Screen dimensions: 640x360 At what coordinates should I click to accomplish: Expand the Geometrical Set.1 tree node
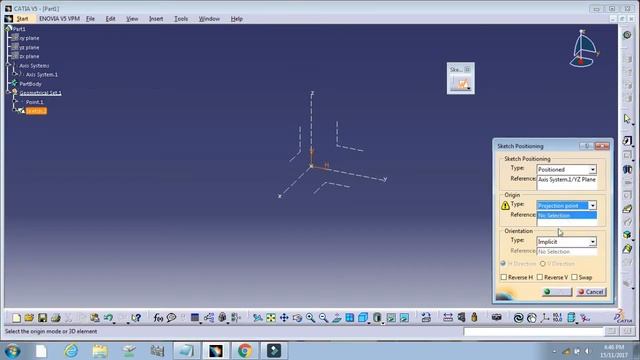click(9, 93)
